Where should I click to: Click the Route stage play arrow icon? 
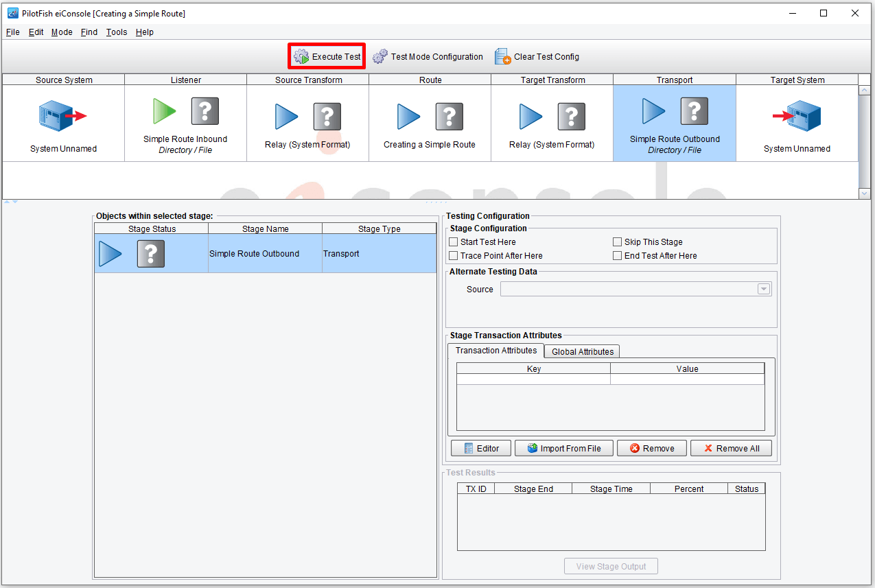pyautogui.click(x=409, y=117)
